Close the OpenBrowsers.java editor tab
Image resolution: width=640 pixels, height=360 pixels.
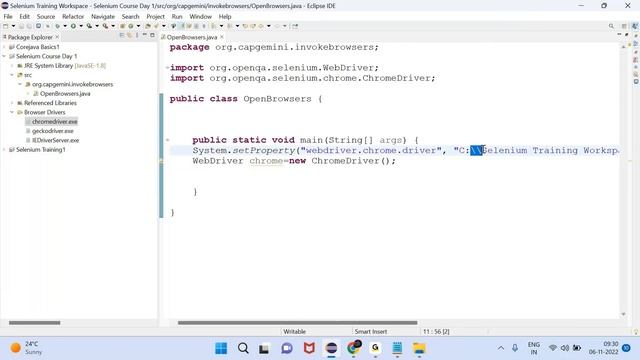pos(222,37)
